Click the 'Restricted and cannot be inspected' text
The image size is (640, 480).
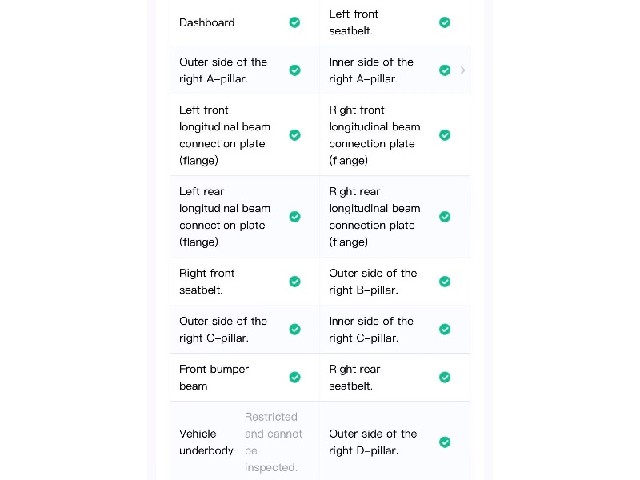(273, 442)
